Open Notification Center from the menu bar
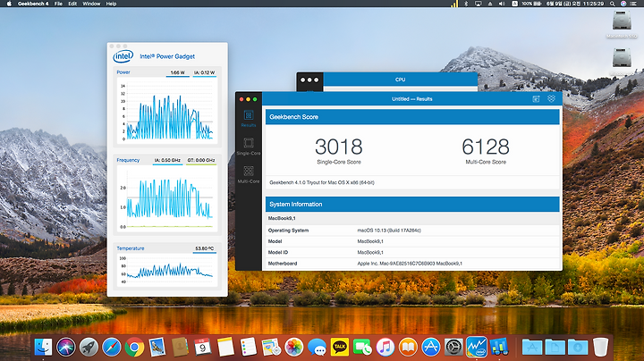The height and width of the screenshot is (361, 644). pyautogui.click(x=634, y=4)
